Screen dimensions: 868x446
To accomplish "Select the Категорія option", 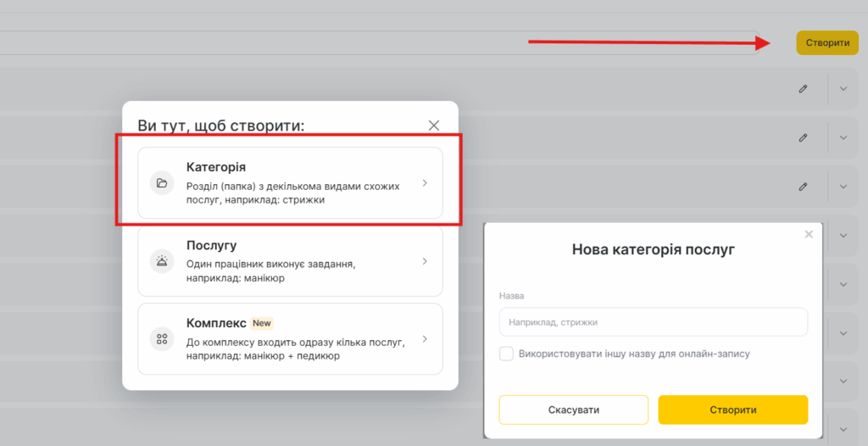I will click(290, 183).
